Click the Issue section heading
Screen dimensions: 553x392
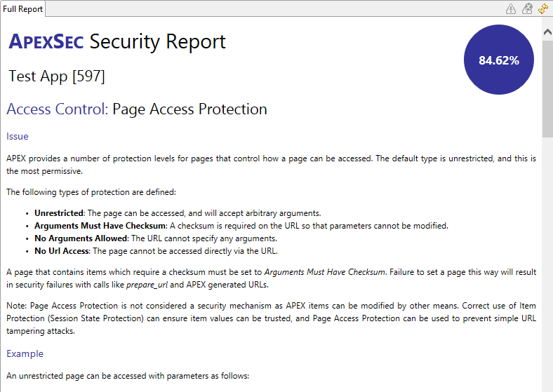tap(18, 136)
